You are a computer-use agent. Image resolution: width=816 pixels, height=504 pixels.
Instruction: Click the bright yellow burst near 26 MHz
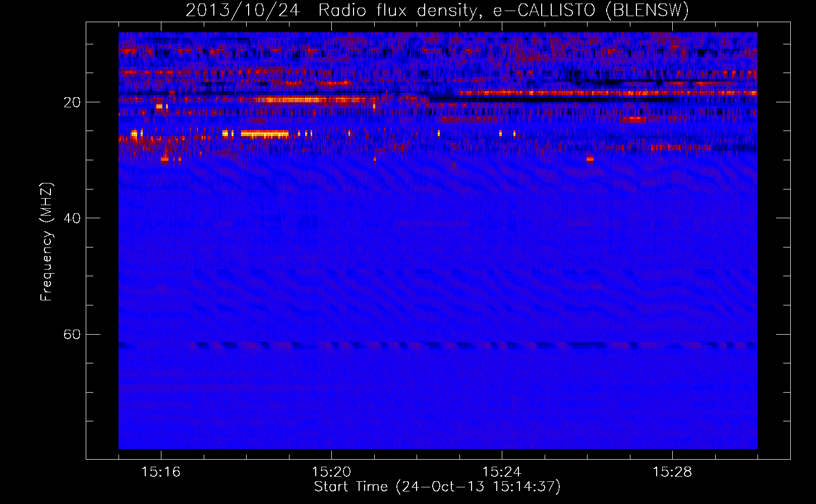pyautogui.click(x=265, y=134)
